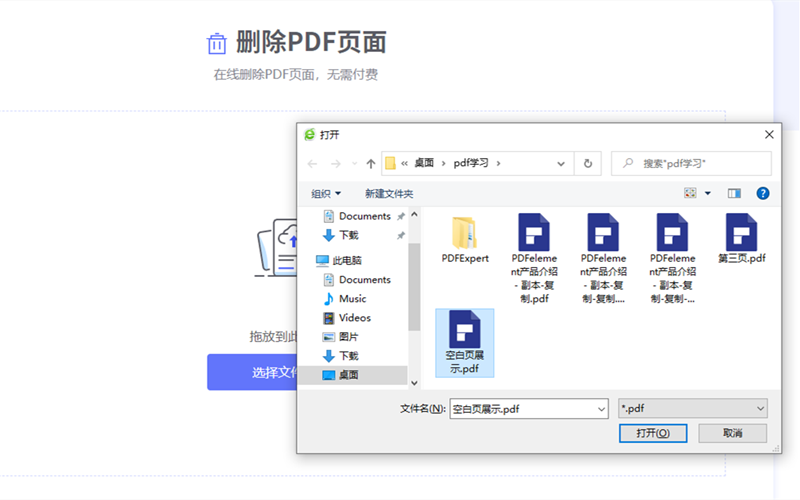
Task: Open the help question mark icon
Action: tap(762, 193)
